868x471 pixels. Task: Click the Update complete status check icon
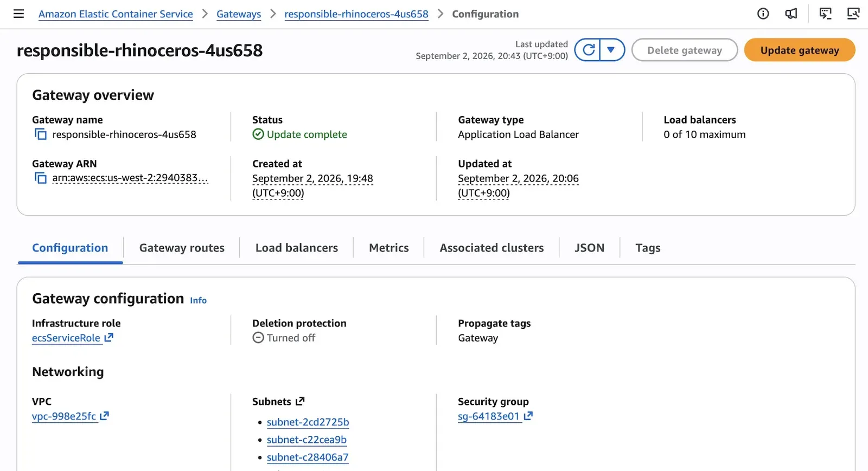click(x=258, y=134)
